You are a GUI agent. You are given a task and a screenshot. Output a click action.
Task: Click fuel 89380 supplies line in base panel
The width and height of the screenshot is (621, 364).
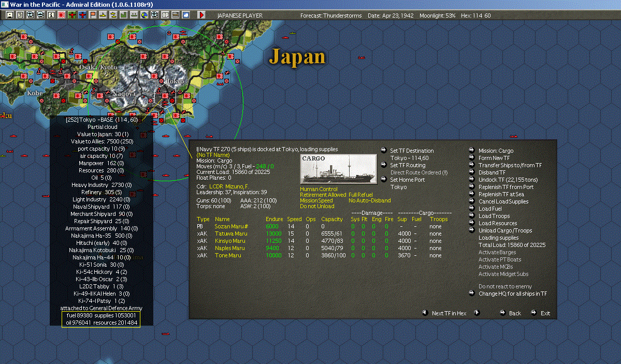pyautogui.click(x=101, y=315)
